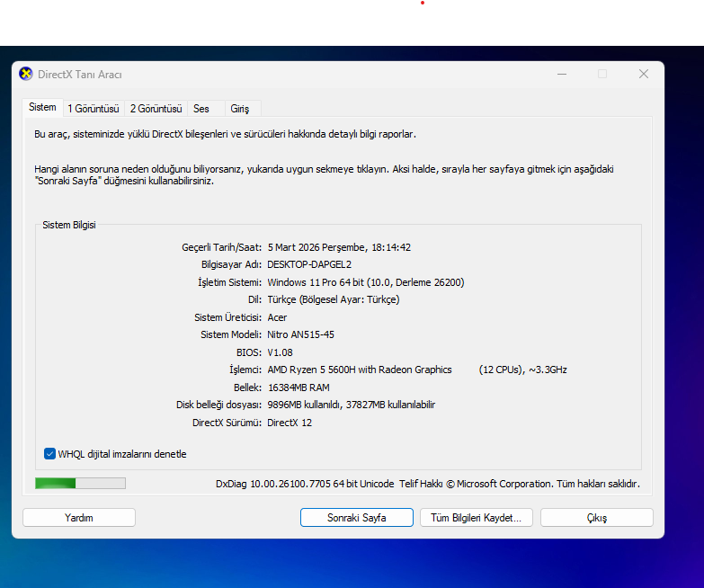
Task: Go to the Ses tab
Action: click(201, 108)
